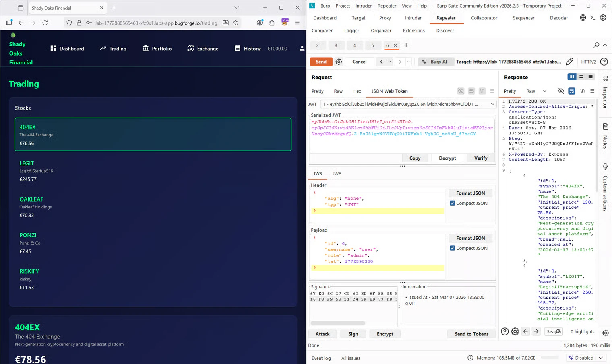The height and width of the screenshot is (364, 612).
Task: Select the JWE tab
Action: pos(337,174)
